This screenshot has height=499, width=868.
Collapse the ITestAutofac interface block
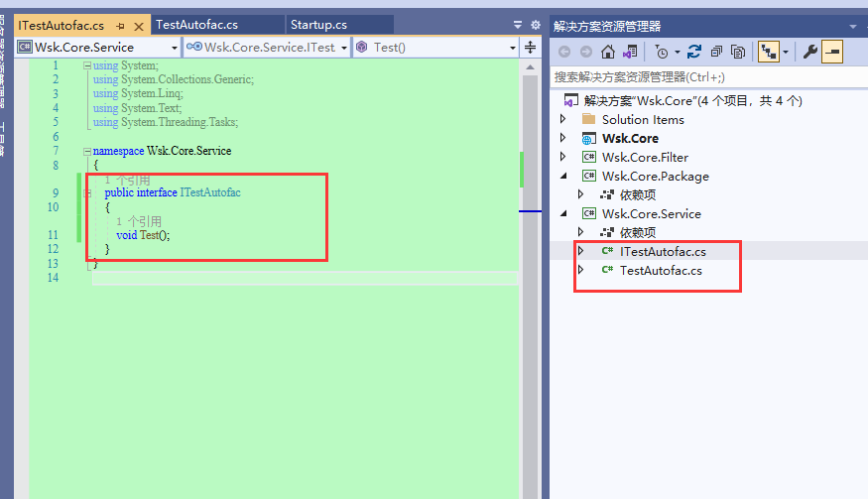coord(87,193)
